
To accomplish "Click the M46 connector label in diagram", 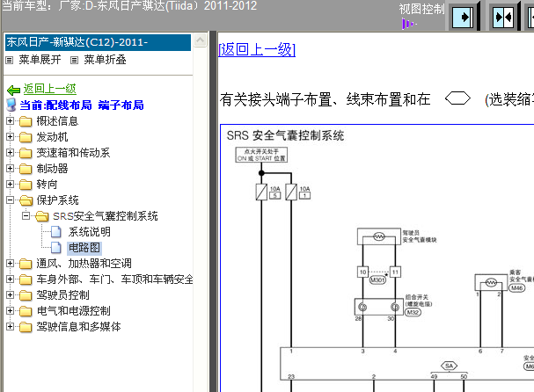I will point(517,288).
